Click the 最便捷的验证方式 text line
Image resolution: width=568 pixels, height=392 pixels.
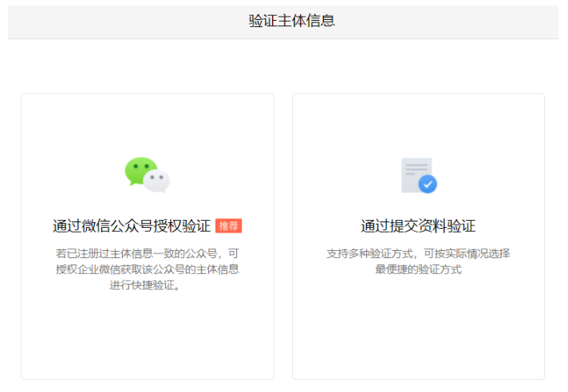click(x=418, y=269)
